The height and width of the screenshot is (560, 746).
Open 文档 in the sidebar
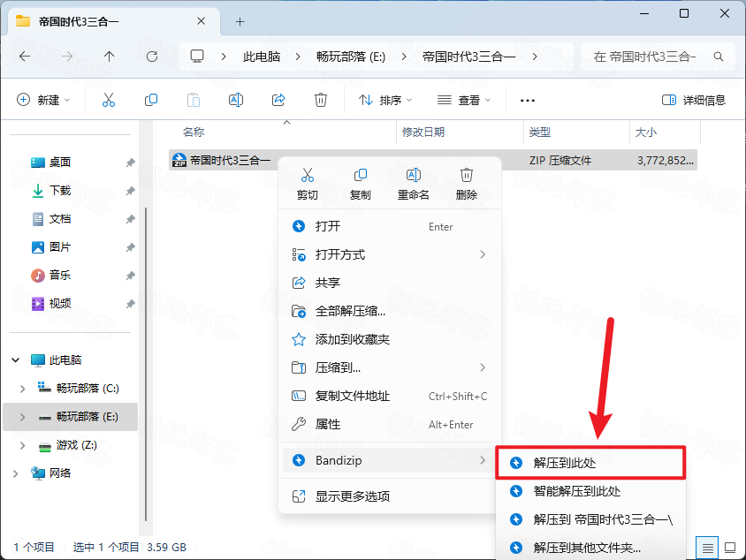point(59,219)
